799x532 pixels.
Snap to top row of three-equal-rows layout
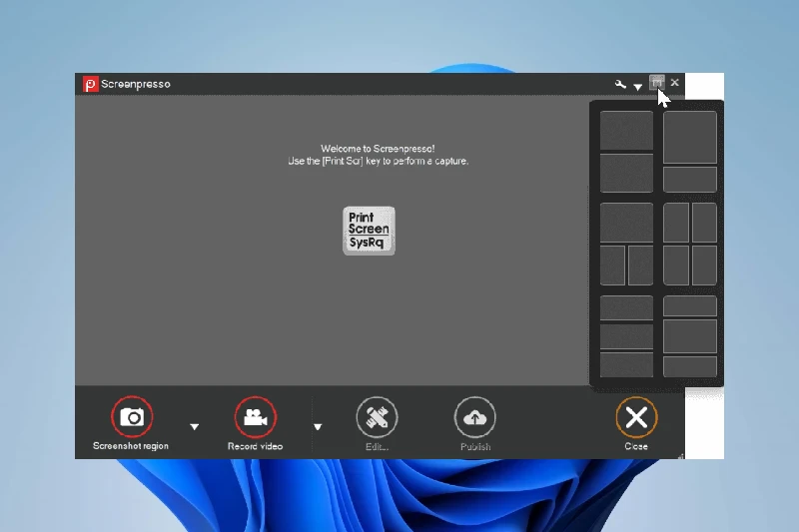pos(626,308)
